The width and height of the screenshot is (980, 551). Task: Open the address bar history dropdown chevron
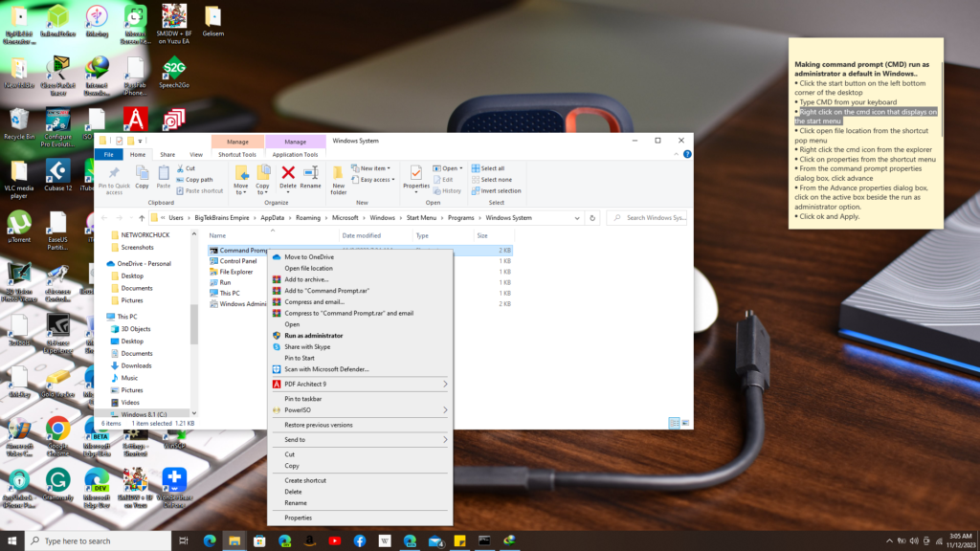(x=577, y=218)
